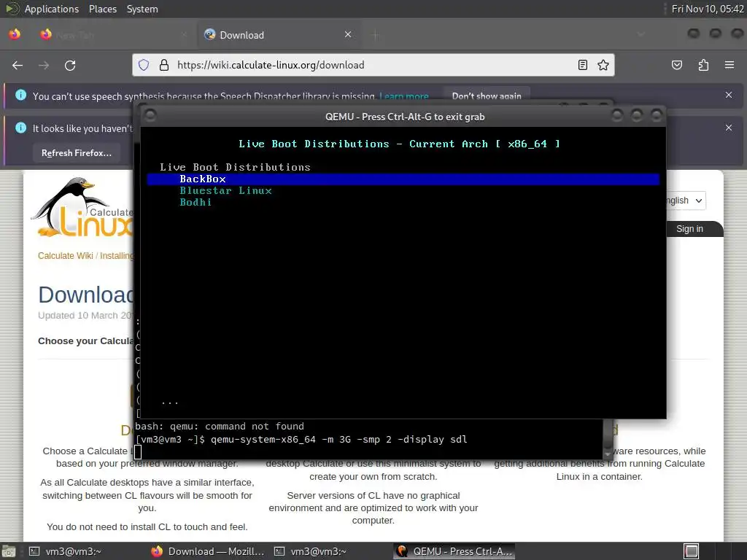The height and width of the screenshot is (560, 747).
Task: Reload the Calculate Linux download page
Action: tap(70, 65)
